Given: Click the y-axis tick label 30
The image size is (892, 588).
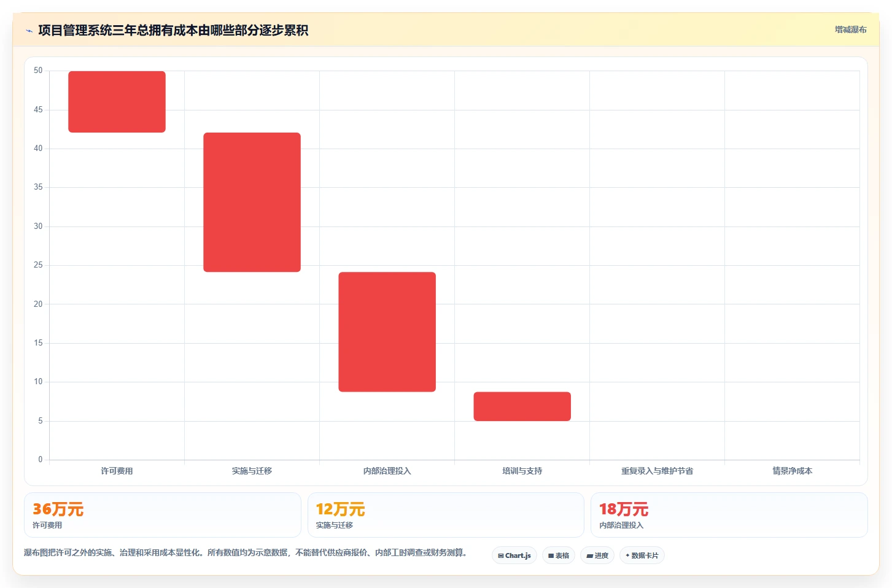Looking at the screenshot, I should tap(38, 226).
